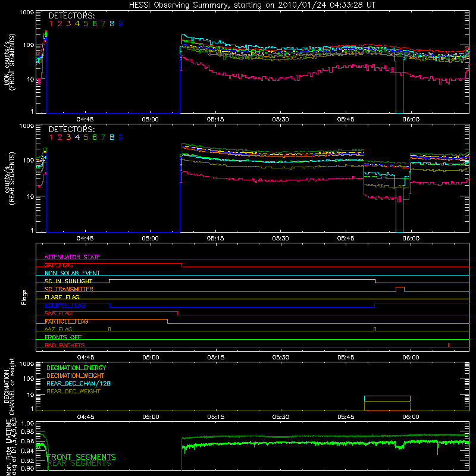Click the AAZ_FLAG label

coord(58,330)
